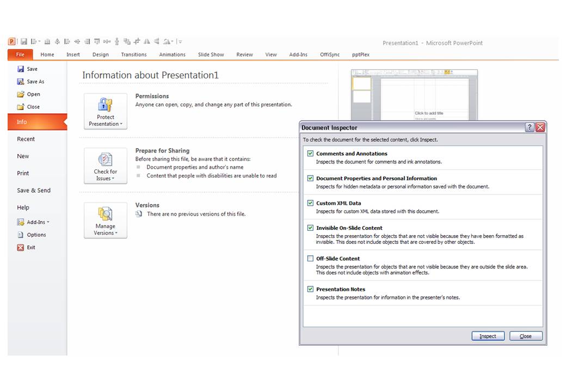566x392 pixels.
Task: Click Align Middle icon in quick access toolbar
Action: [57, 41]
